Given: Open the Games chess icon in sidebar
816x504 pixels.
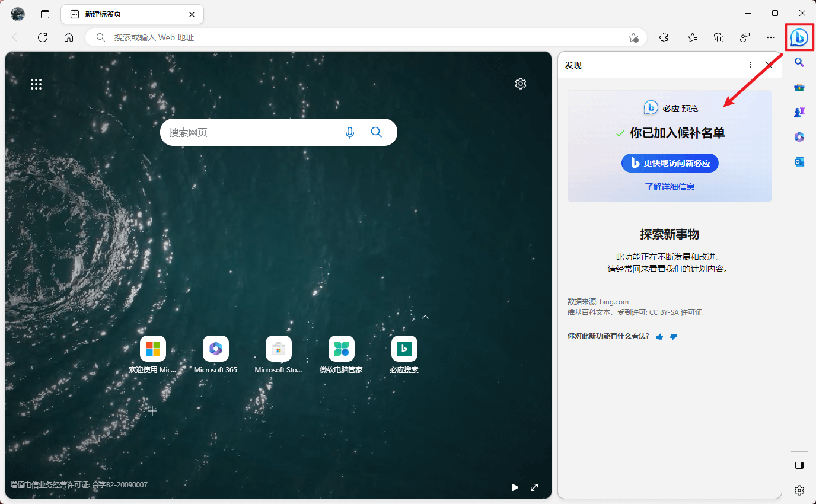Looking at the screenshot, I should click(799, 111).
